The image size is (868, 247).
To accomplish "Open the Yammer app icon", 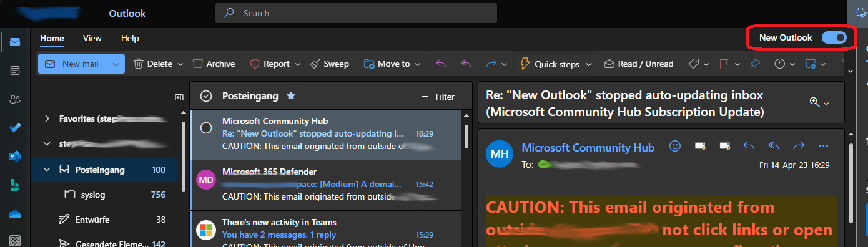I will point(15,156).
